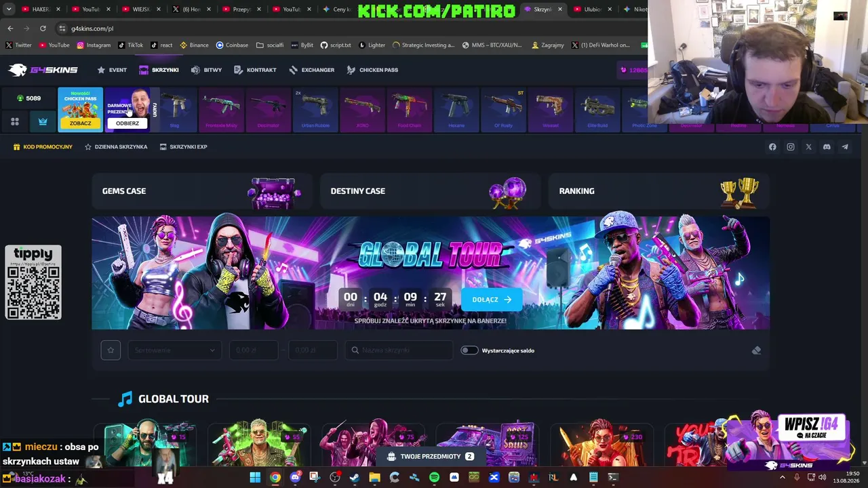
Task: Switch to the HAKER browser tab
Action: [41, 9]
